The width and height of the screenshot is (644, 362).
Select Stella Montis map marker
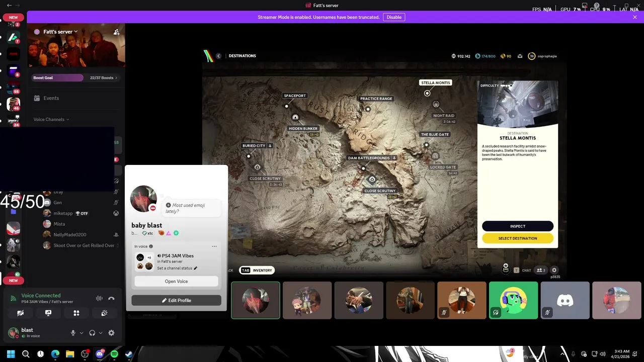pyautogui.click(x=427, y=93)
